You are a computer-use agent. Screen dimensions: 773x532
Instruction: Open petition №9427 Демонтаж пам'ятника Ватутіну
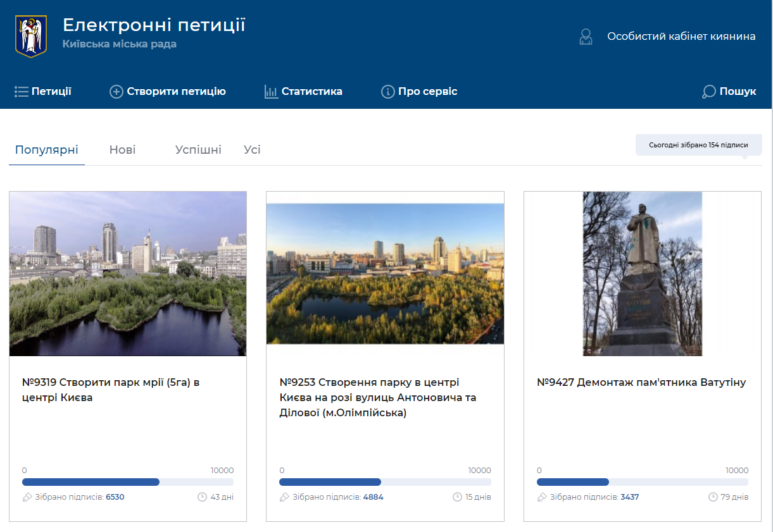pos(641,383)
